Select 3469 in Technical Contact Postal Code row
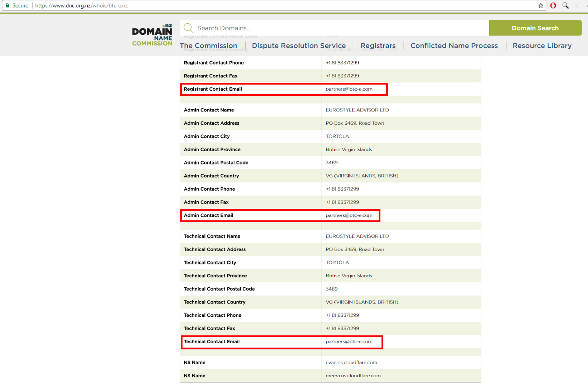The image size is (588, 387). tap(332, 289)
